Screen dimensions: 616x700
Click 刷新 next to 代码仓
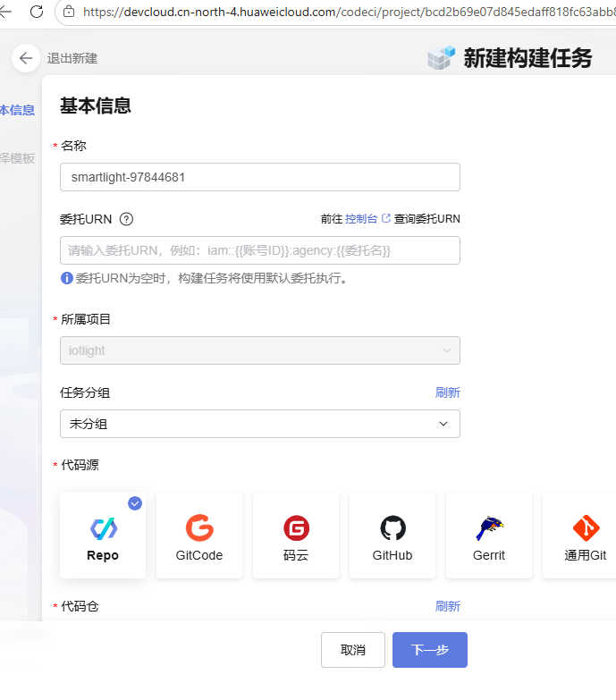[447, 606]
